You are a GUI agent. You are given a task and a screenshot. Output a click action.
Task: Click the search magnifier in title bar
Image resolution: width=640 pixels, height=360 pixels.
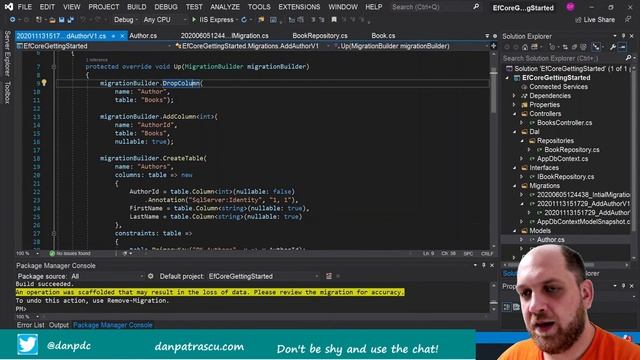pos(476,7)
